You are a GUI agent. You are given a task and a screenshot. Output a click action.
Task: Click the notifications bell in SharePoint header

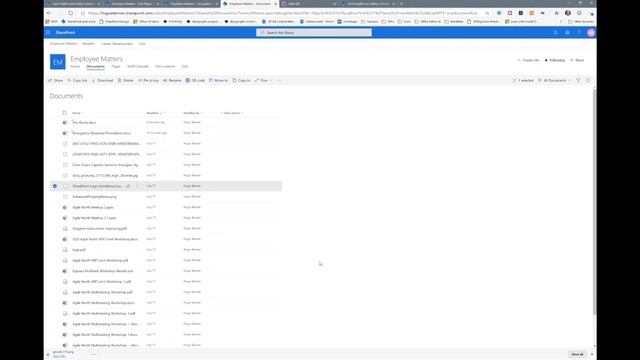(x=556, y=32)
